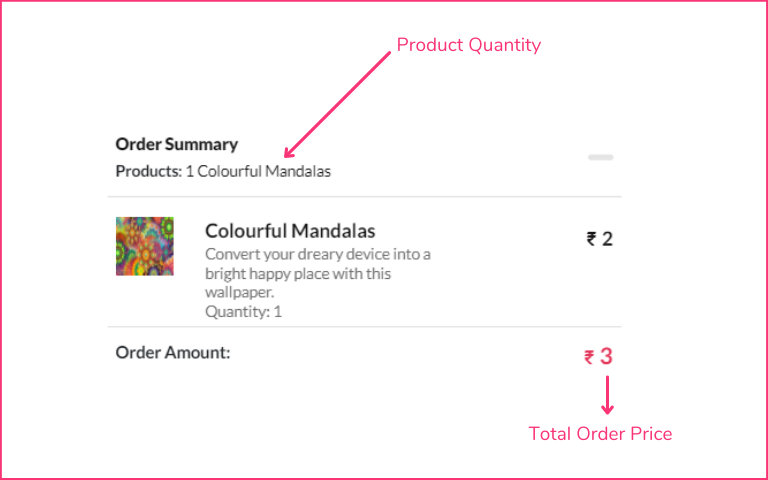Click the ₹ 3 order amount total
Screen dimensions: 768x480
point(599,356)
